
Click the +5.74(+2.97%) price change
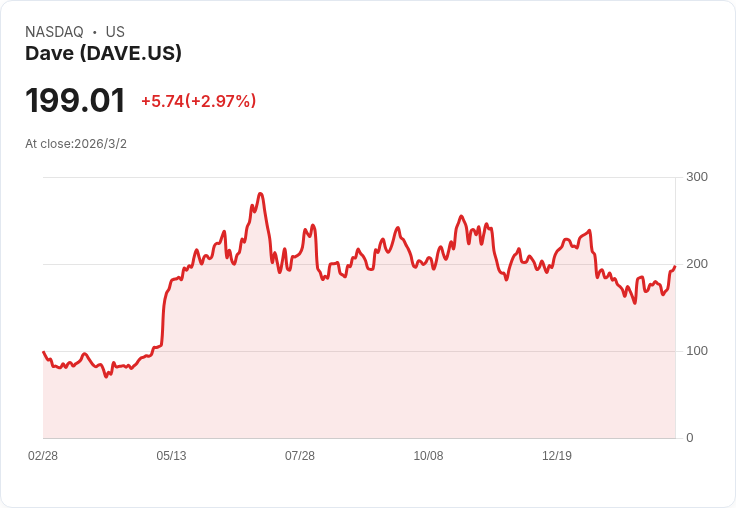click(198, 101)
